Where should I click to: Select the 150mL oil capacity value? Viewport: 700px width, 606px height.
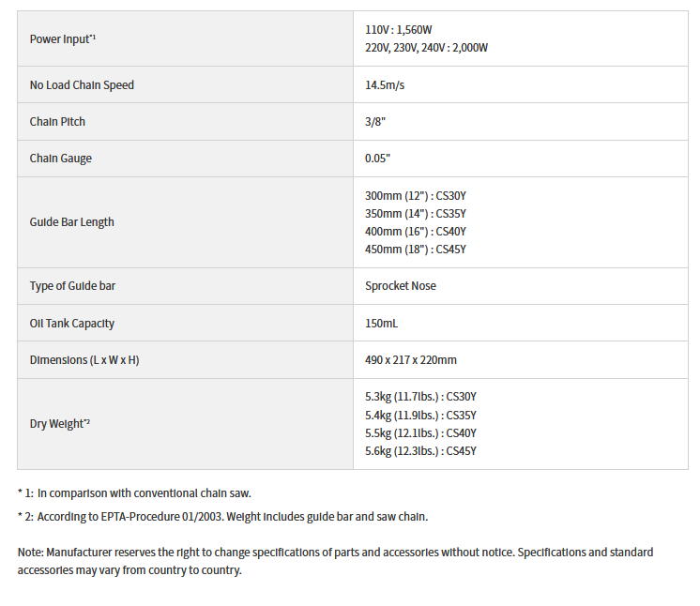382,324
